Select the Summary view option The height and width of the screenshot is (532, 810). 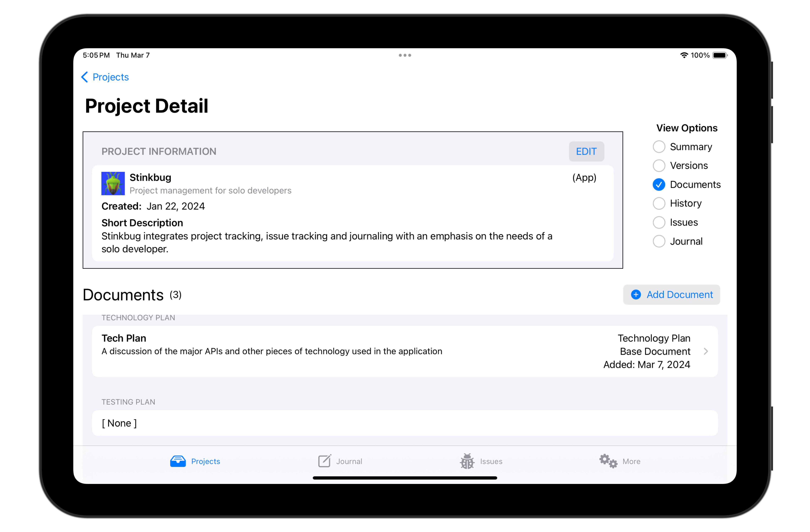tap(659, 147)
